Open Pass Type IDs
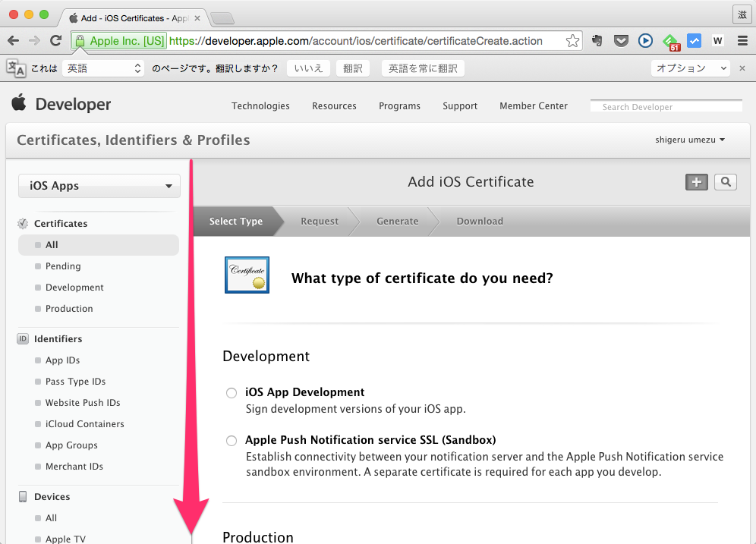Image resolution: width=756 pixels, height=544 pixels. (75, 381)
